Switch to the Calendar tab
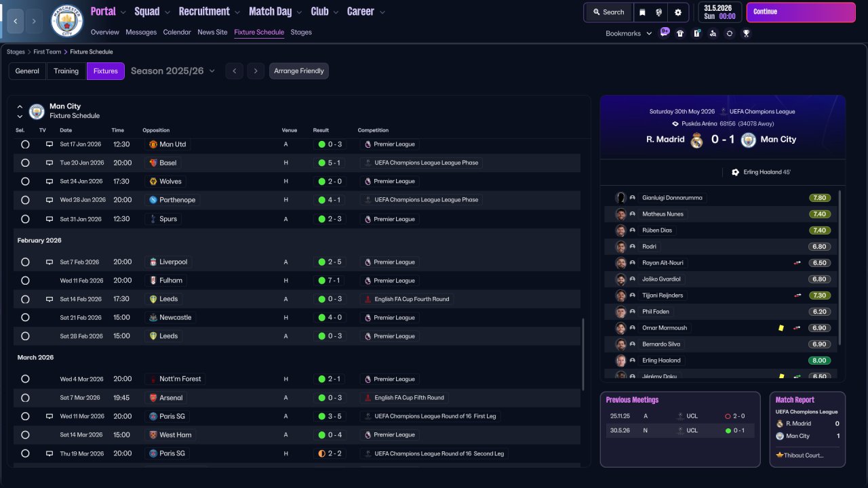 pos(177,33)
